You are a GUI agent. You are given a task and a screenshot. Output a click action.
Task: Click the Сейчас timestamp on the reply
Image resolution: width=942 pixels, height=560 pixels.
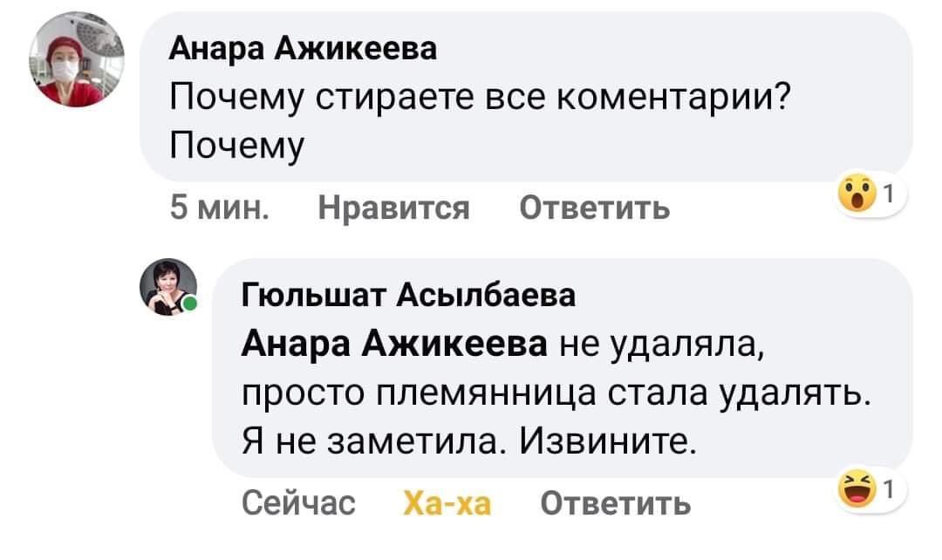point(298,502)
